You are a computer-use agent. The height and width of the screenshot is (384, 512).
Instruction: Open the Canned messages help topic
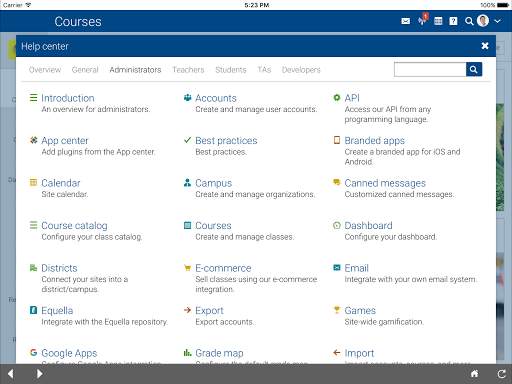coord(385,183)
